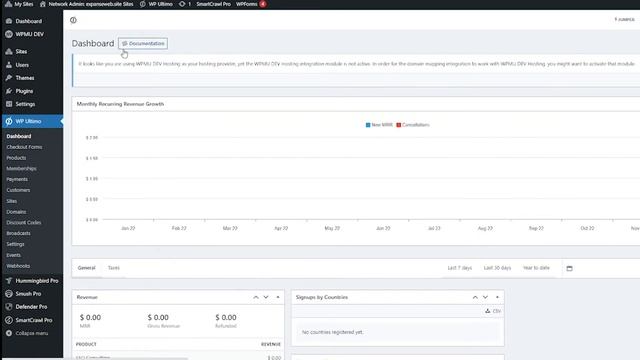Open Memberships page
This screenshot has width=640, height=360.
pyautogui.click(x=21, y=169)
